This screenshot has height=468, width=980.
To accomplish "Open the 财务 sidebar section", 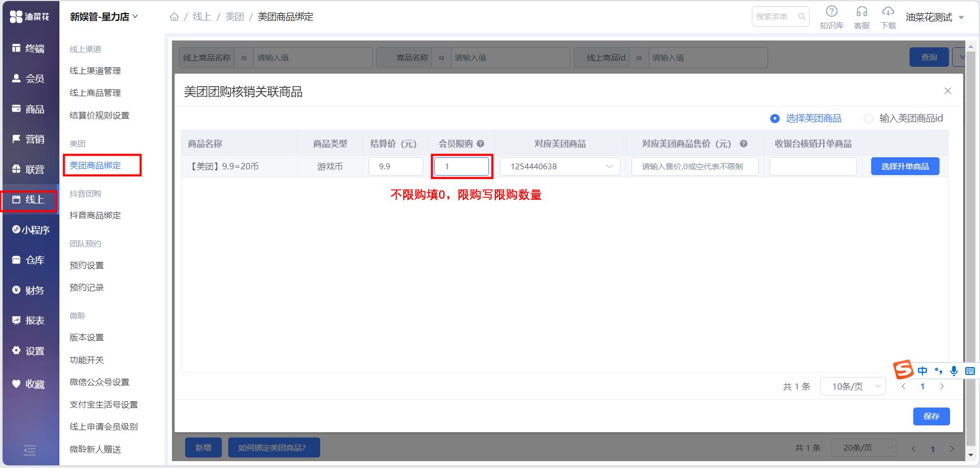I will point(29,290).
